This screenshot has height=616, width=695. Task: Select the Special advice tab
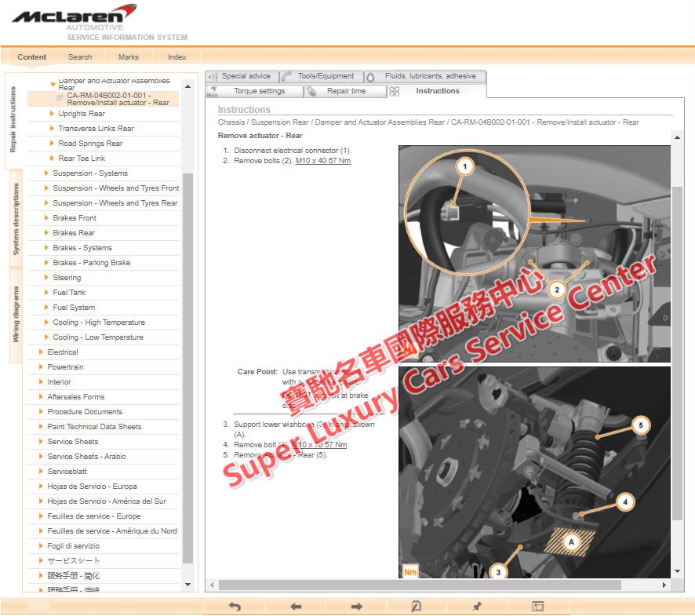[x=242, y=76]
